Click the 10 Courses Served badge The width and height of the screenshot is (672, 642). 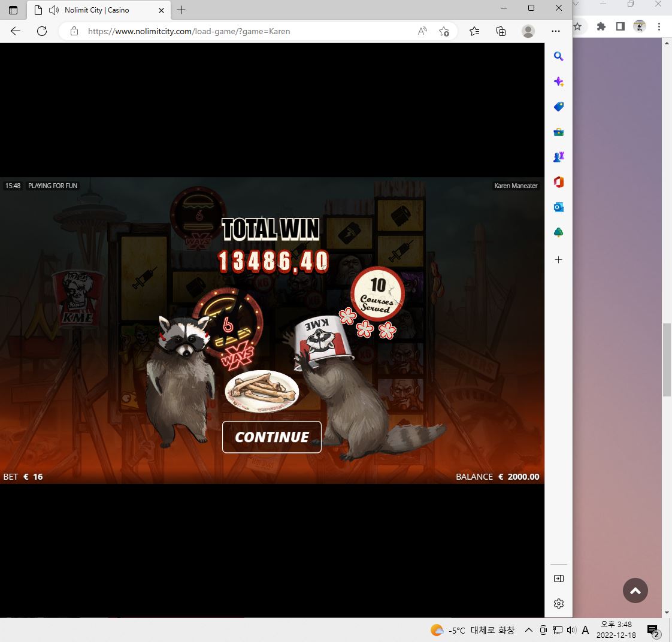coord(377,294)
